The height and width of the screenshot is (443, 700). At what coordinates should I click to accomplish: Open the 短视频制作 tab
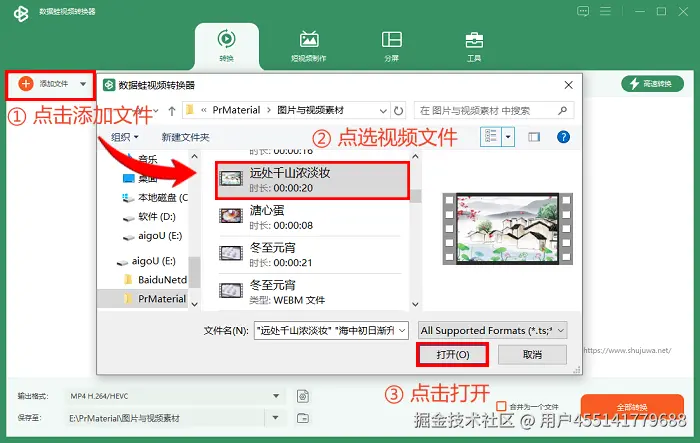(308, 46)
